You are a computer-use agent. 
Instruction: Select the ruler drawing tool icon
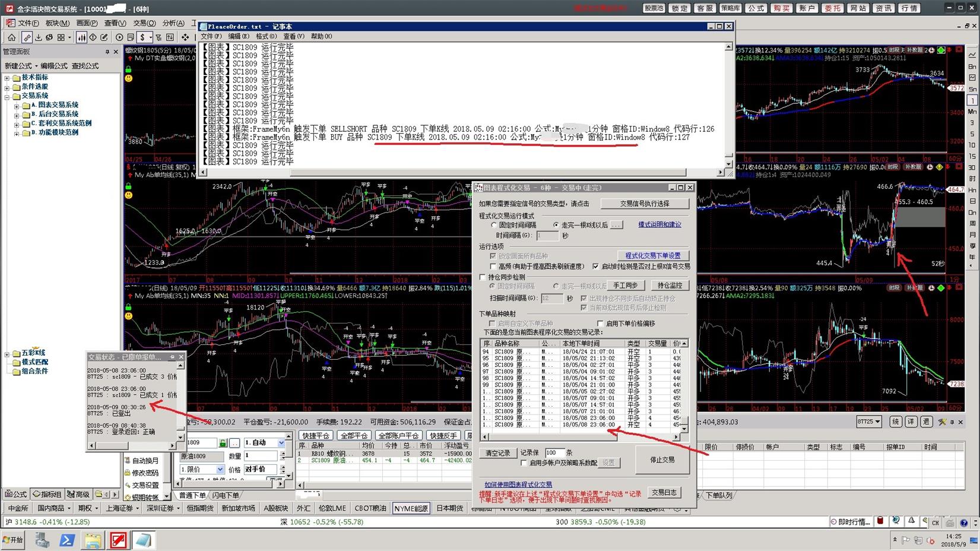(27, 37)
